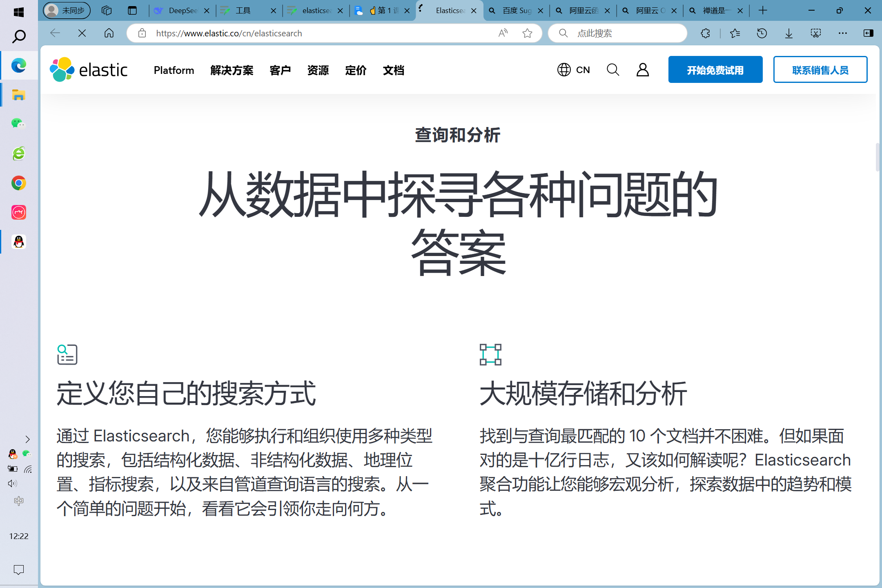Open the 资源 menu item

(x=318, y=70)
